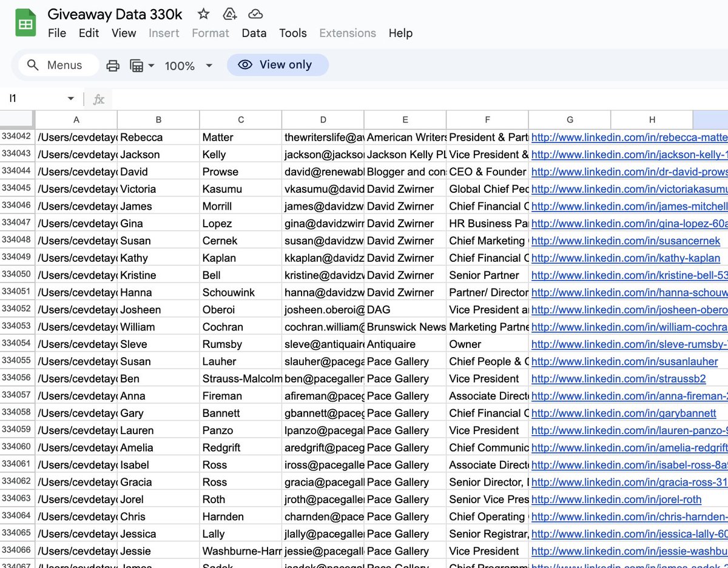Select the cell containing Antiquaire company
The width and height of the screenshot is (728, 568).
point(405,344)
